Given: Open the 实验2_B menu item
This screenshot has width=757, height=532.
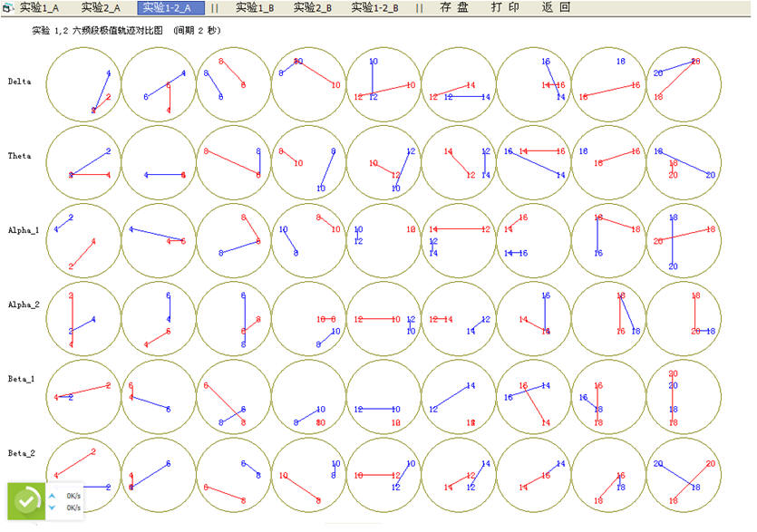Looking at the screenshot, I should point(313,8).
